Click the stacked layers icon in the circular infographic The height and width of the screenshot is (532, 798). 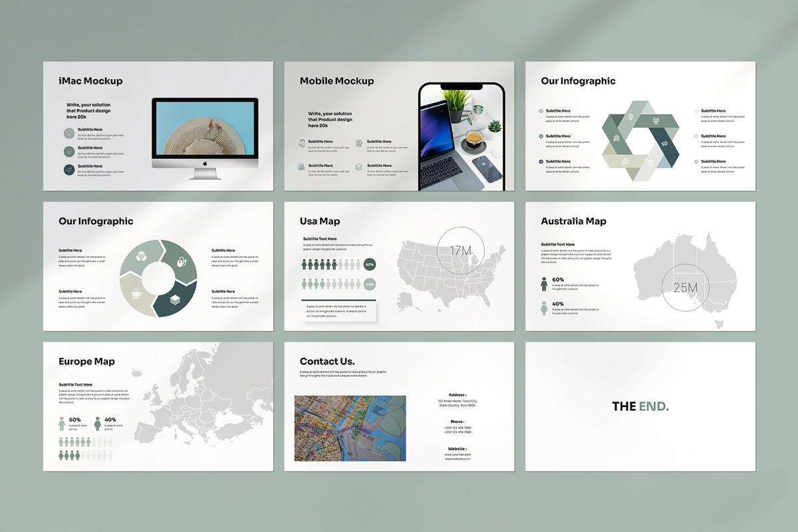tap(174, 300)
